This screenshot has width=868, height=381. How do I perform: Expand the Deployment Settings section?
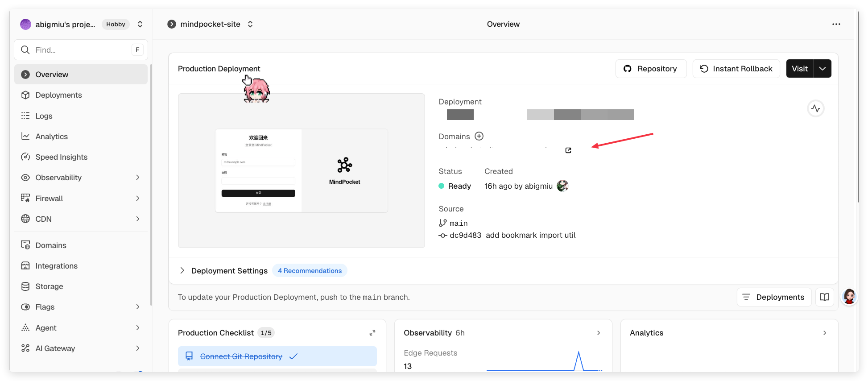[x=182, y=271]
